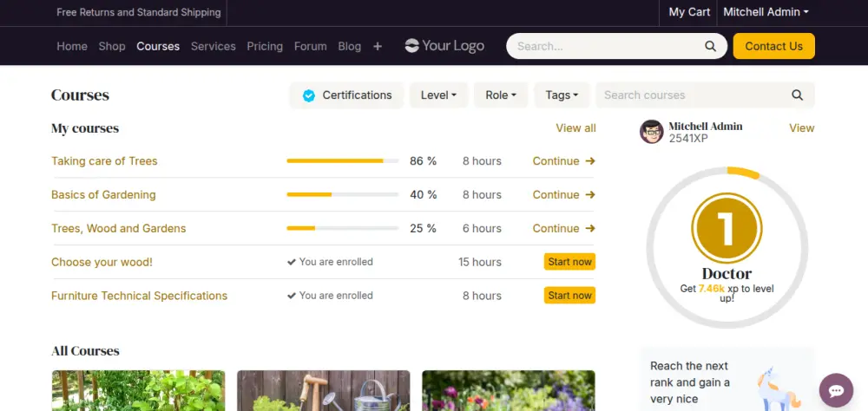Open the Pricing menu item
This screenshot has width=868, height=411.
pyautogui.click(x=265, y=47)
